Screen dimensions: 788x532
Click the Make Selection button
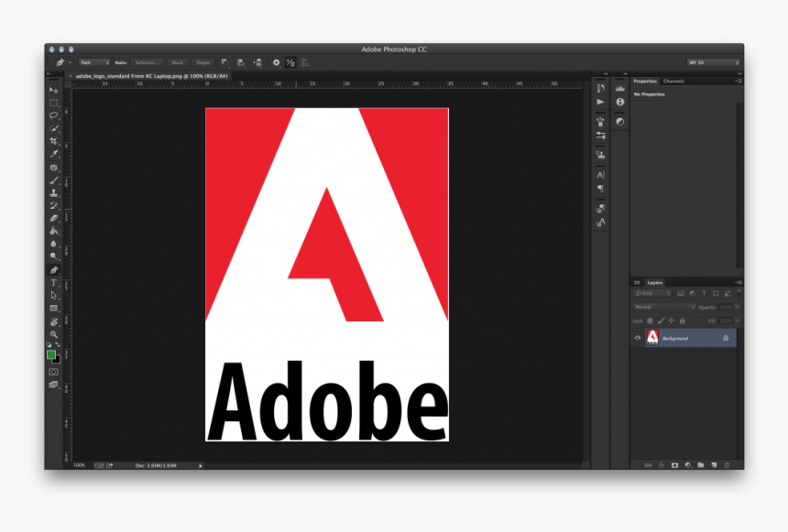tap(148, 62)
